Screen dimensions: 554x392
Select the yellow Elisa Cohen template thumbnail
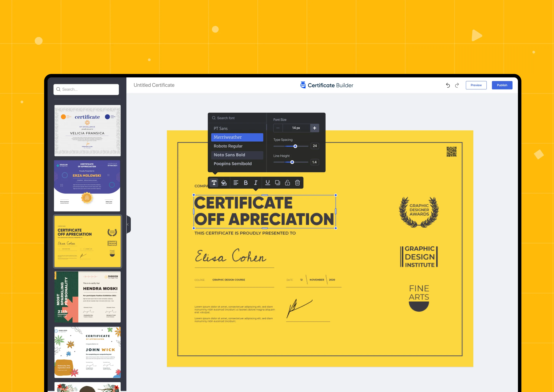tap(87, 241)
